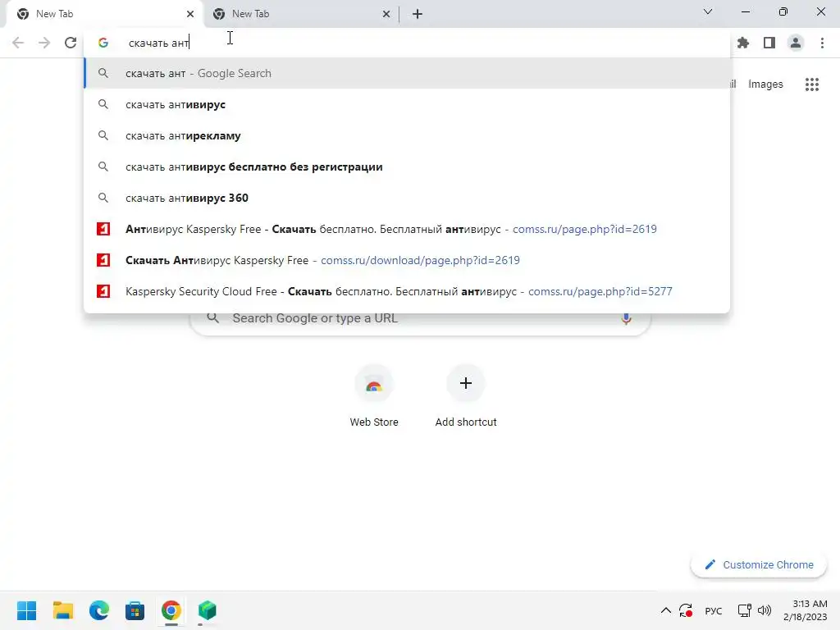
Task: Expand the tab search chevron
Action: tap(708, 11)
